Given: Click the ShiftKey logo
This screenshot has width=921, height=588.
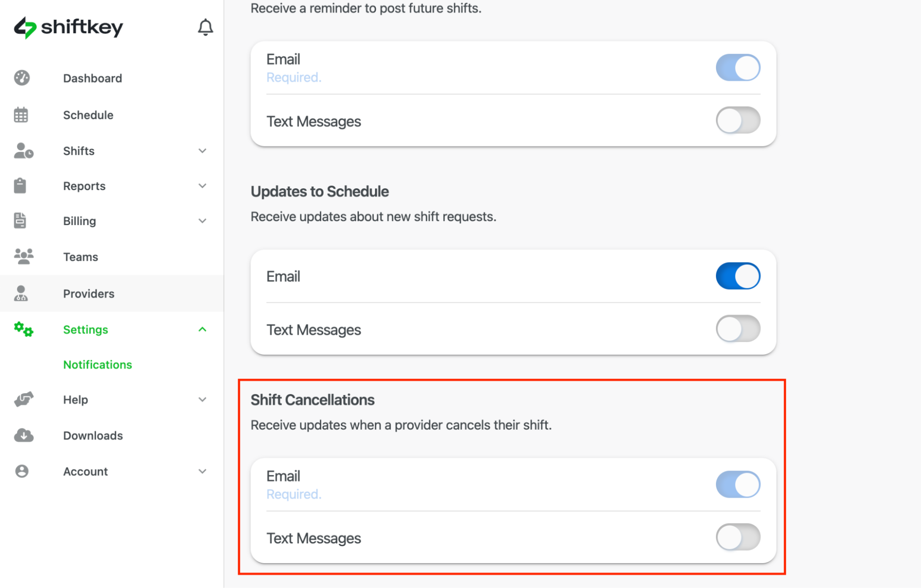Looking at the screenshot, I should 68,28.
